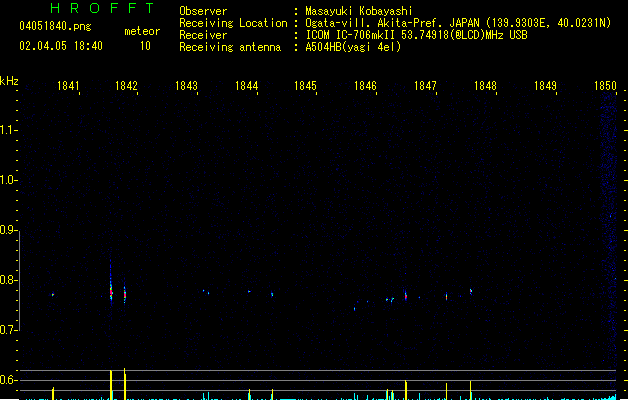This screenshot has height=400, width=629.
Task: Click the 1847 time axis label
Action: point(425,86)
